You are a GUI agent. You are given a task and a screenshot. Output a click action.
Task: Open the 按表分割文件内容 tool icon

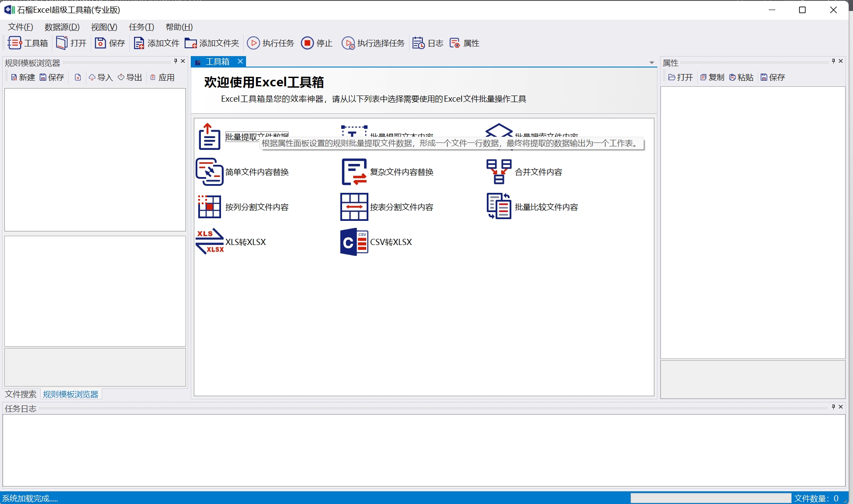[354, 207]
